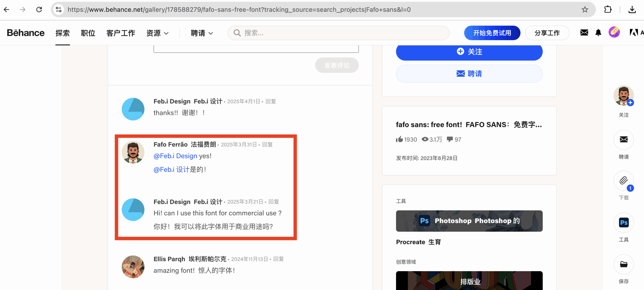Screen dimensions: 644x290
Task: Go forward in browser history
Action: pos(23,10)
